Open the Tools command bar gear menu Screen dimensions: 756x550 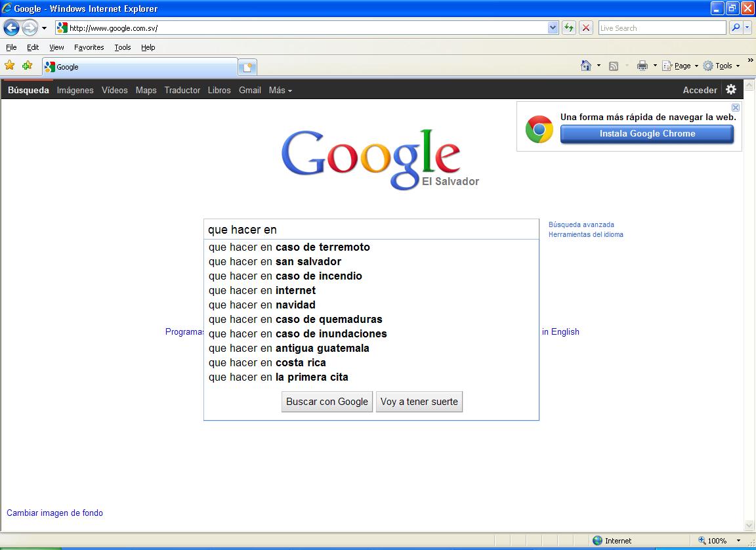(x=721, y=66)
